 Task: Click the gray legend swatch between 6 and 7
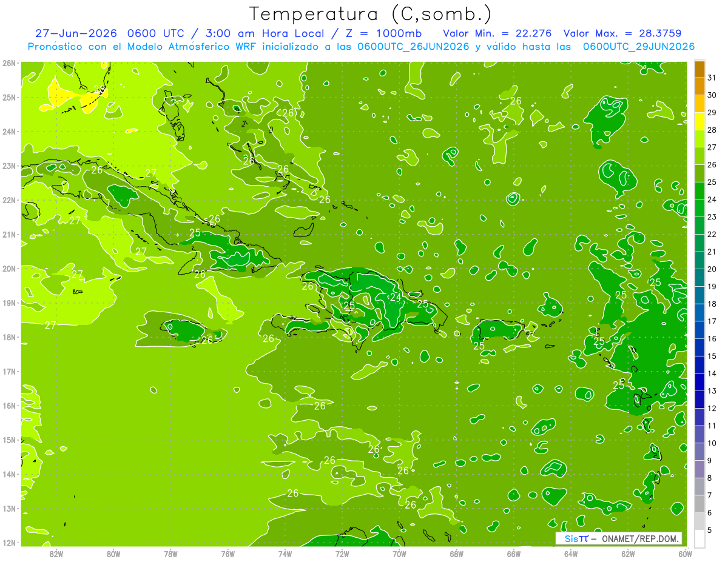(699, 504)
